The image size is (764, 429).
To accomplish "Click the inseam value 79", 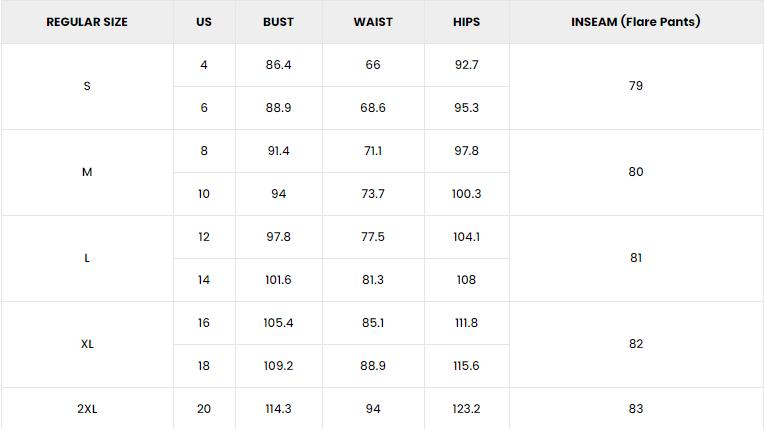I will [x=636, y=86].
